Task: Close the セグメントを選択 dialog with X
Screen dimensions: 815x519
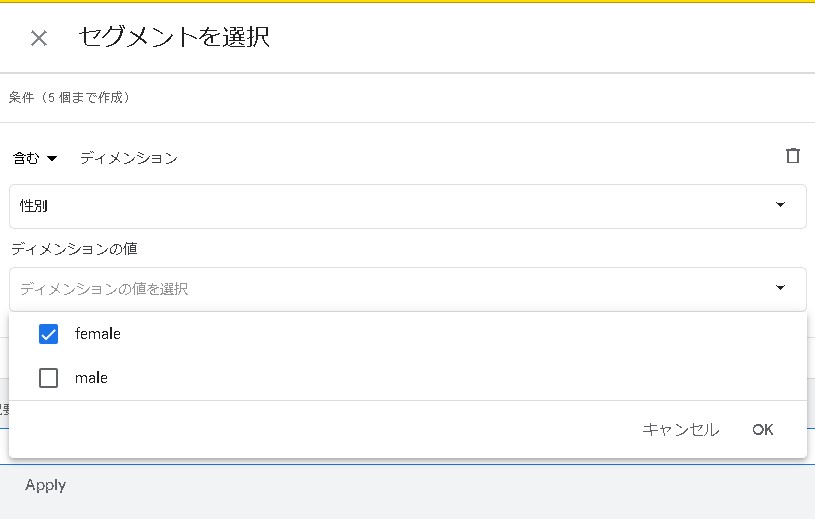Action: pos(39,38)
